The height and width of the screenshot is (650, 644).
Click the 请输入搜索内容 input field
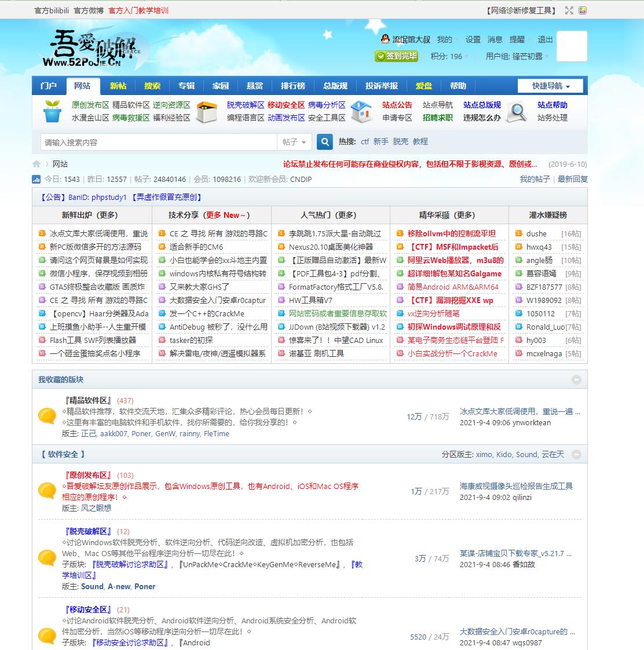point(156,141)
